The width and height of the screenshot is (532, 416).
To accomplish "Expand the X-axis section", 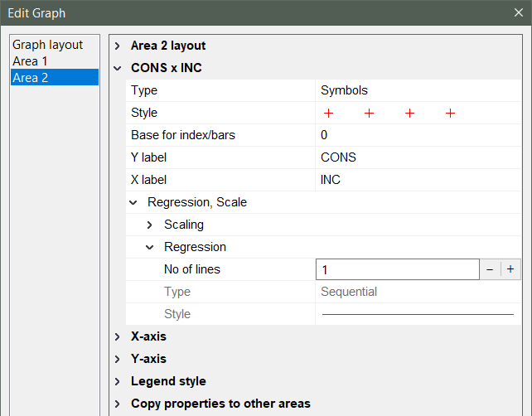I will tap(117, 336).
